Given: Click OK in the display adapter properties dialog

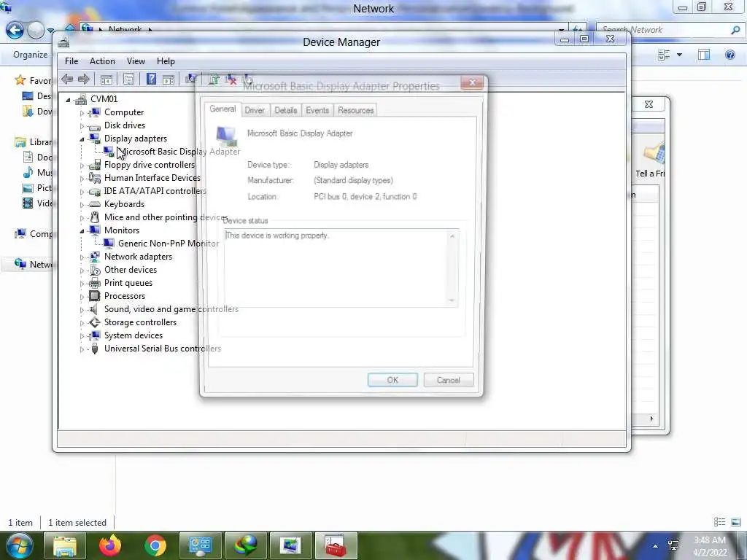Looking at the screenshot, I should pos(392,380).
